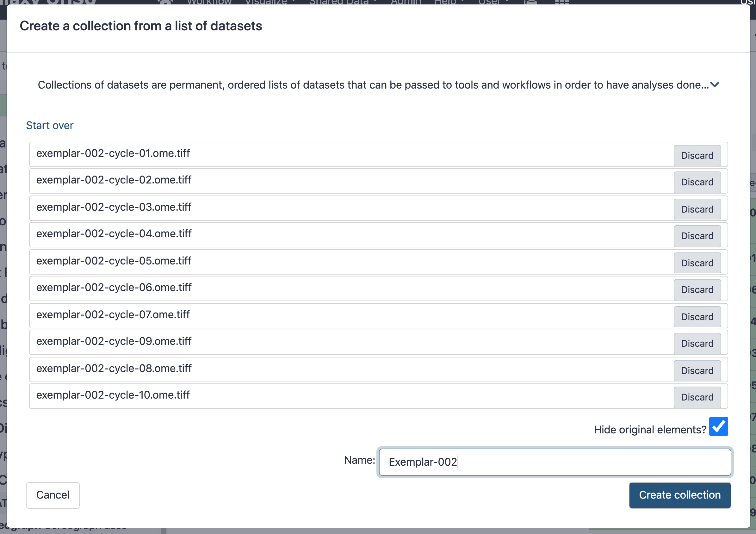This screenshot has height=534, width=756.
Task: Click the Create collection button
Action: (x=680, y=495)
